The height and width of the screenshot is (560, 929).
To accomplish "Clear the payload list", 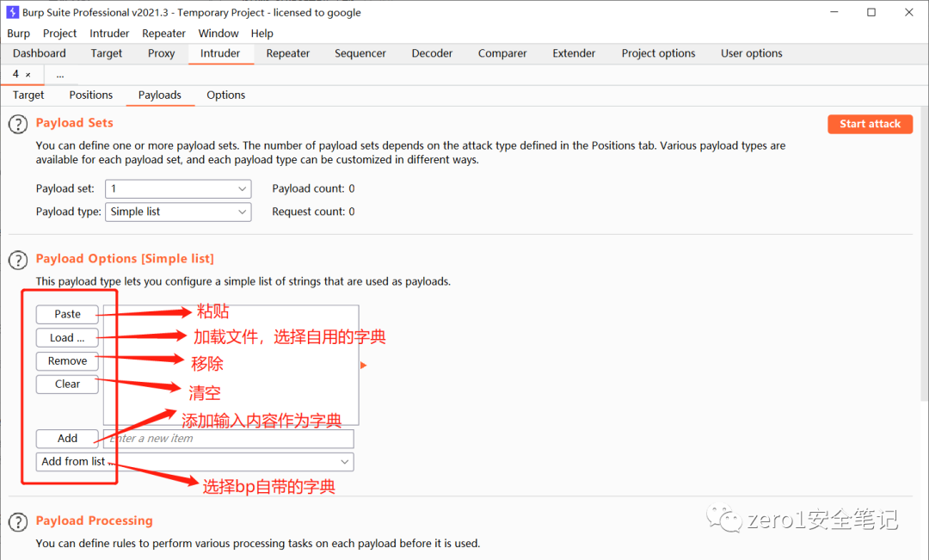I will [67, 384].
